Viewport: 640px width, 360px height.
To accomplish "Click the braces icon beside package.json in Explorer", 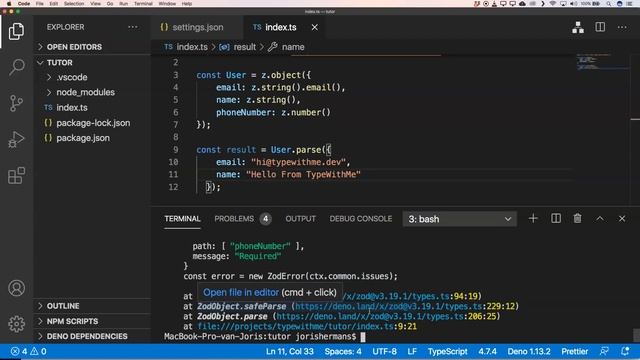I will (48, 138).
